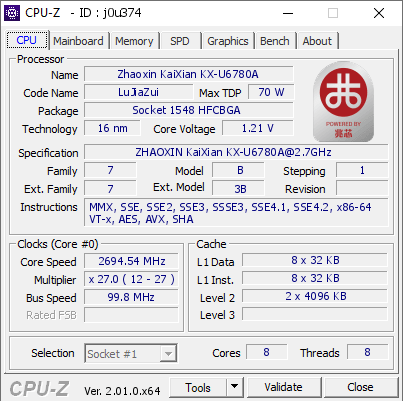Screen dimensions: 403x401
Task: Click the Family value 7
Action: [110, 170]
